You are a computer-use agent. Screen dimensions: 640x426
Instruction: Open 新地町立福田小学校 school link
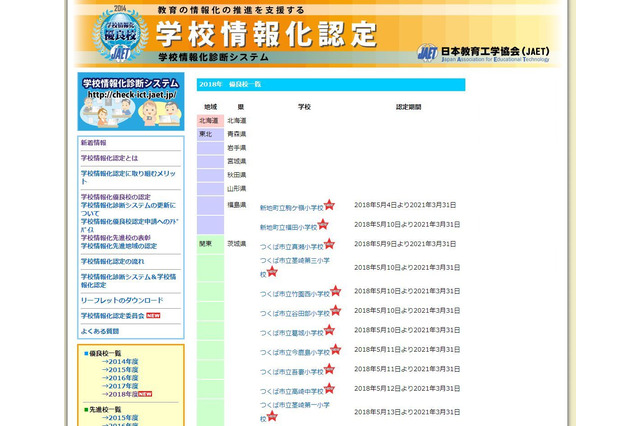pos(288,227)
